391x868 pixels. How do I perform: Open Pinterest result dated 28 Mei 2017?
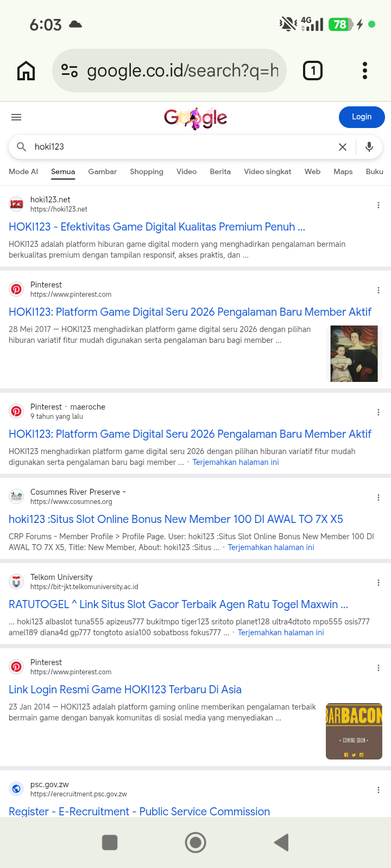(190, 312)
